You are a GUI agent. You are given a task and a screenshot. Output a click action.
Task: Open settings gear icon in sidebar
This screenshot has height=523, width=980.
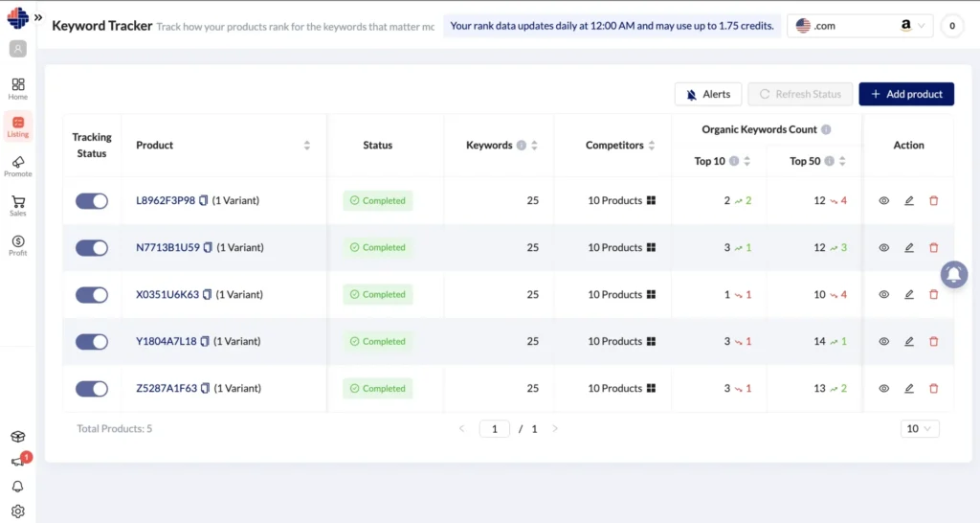pyautogui.click(x=17, y=512)
